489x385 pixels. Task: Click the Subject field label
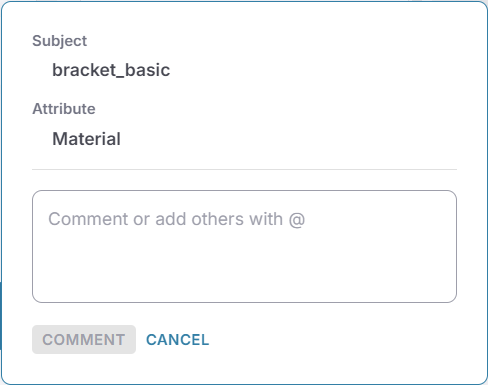(x=59, y=41)
